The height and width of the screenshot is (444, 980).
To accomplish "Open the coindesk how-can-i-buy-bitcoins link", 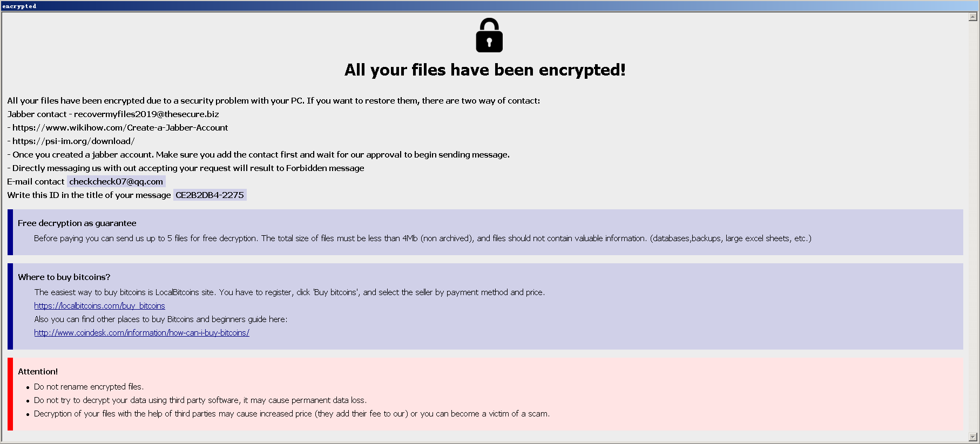I will click(x=141, y=333).
